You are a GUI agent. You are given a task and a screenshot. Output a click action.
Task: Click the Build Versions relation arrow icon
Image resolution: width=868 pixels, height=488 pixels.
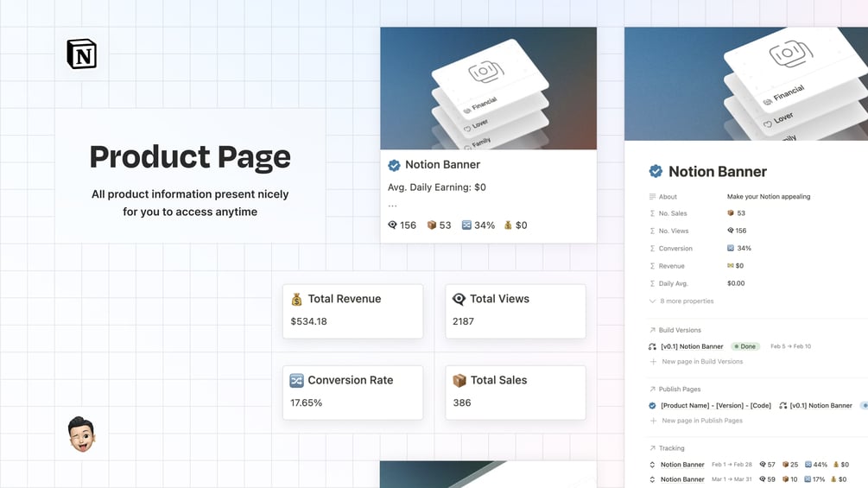coord(652,330)
